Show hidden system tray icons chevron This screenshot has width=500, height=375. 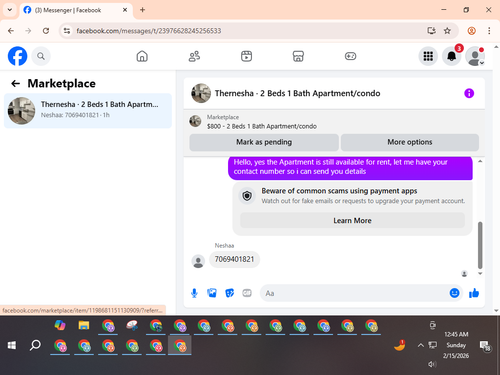click(421, 345)
